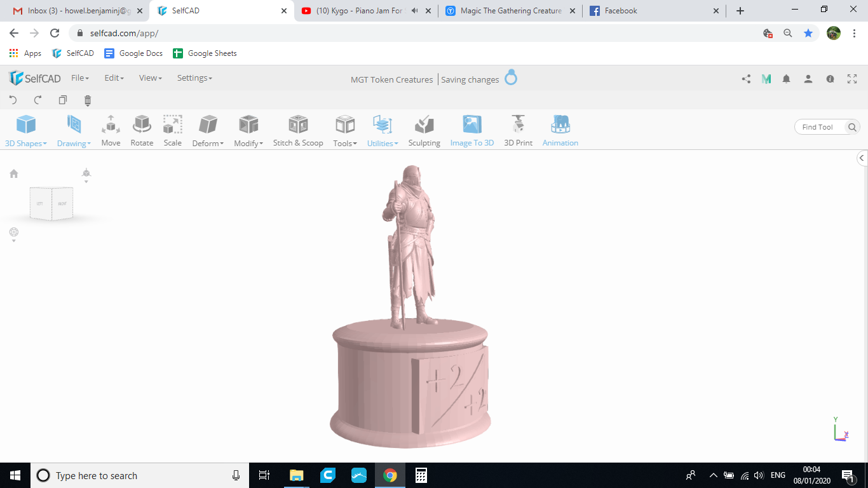Expand the collapsed right side panel

862,158
